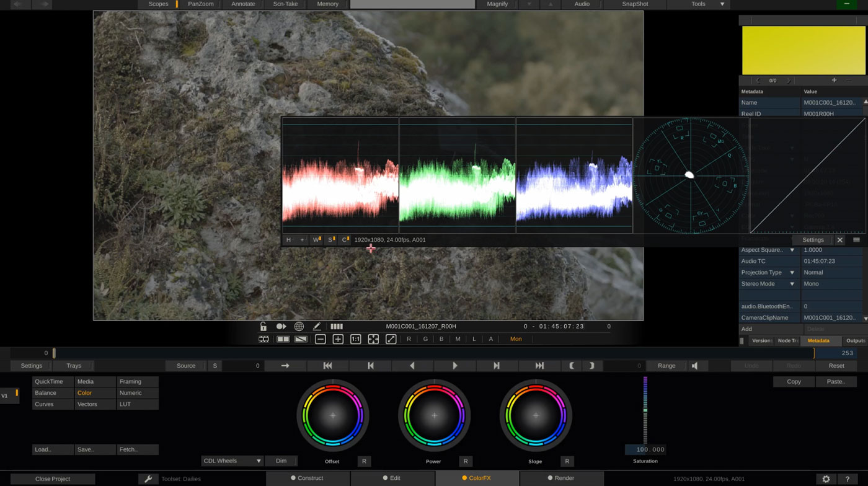Jump to the last frame

point(539,366)
